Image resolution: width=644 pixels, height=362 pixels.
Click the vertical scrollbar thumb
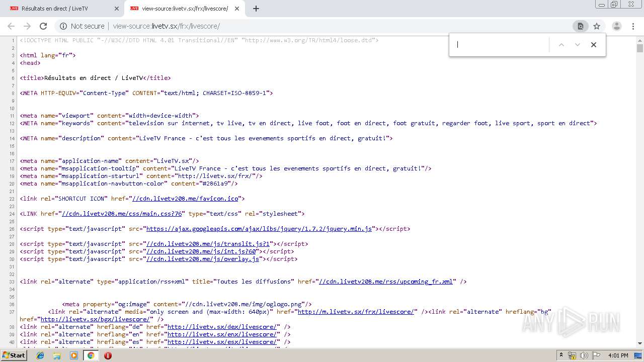[x=640, y=48]
